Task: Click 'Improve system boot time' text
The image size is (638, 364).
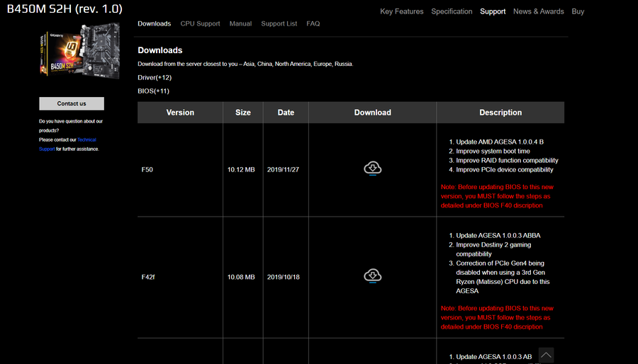Action: tap(493, 151)
